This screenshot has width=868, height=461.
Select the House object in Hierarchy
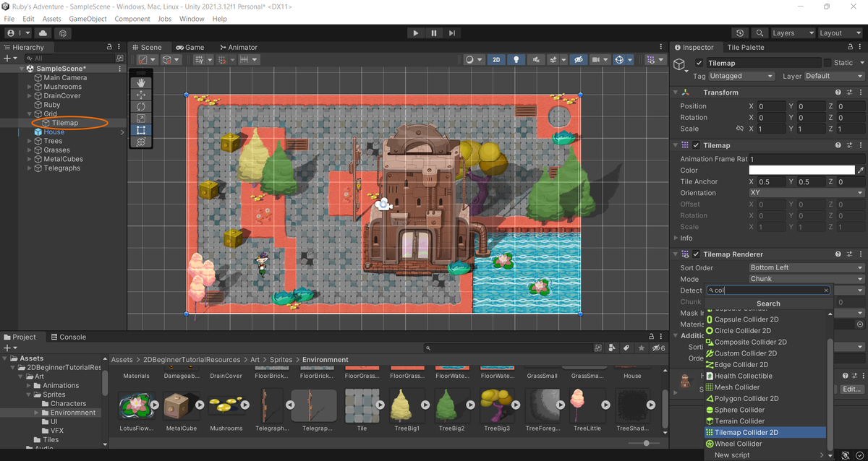tap(54, 132)
